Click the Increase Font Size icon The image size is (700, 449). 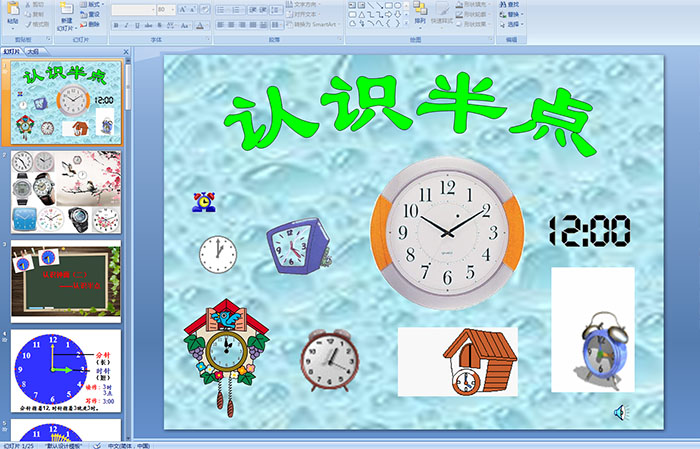pyautogui.click(x=183, y=9)
